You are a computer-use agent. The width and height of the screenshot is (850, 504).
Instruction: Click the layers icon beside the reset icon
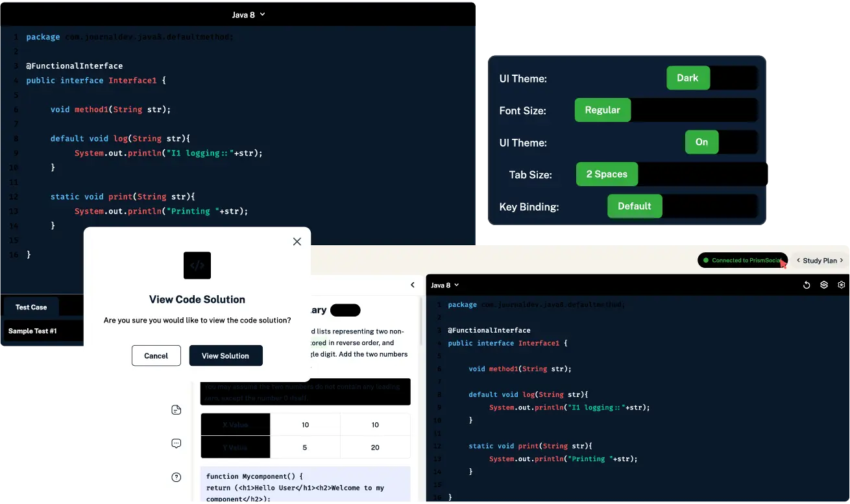tap(824, 285)
